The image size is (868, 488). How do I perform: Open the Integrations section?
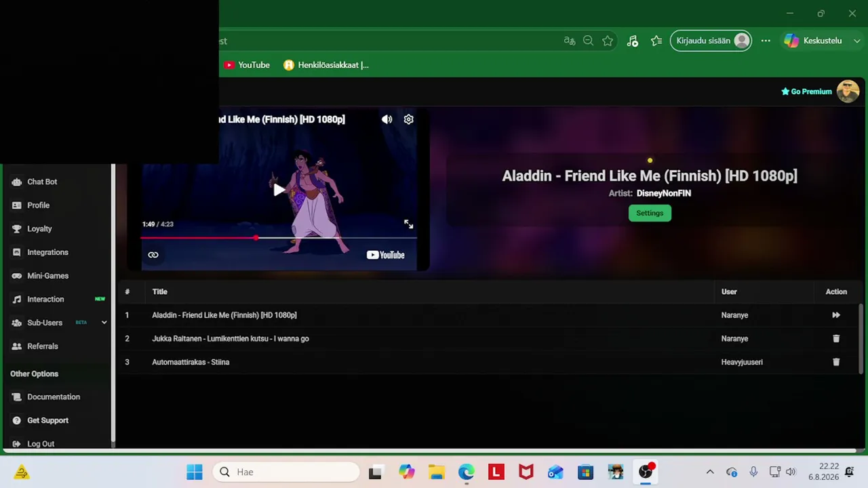(47, 252)
